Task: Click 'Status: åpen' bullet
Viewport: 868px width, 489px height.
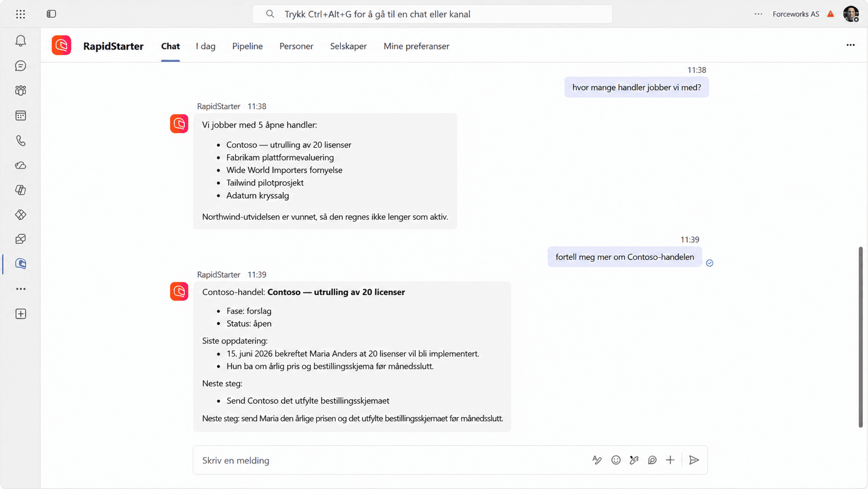Action: point(249,323)
